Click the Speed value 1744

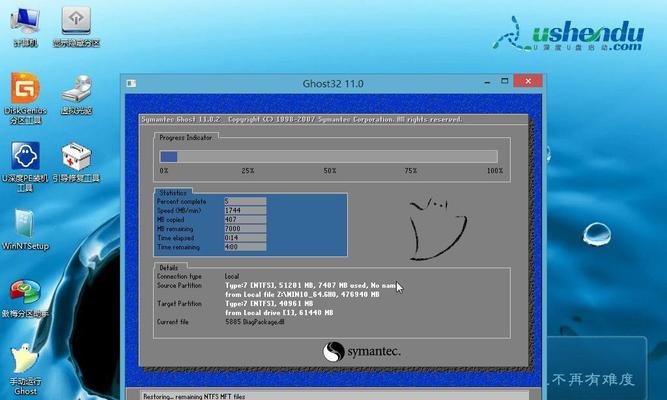245,210
